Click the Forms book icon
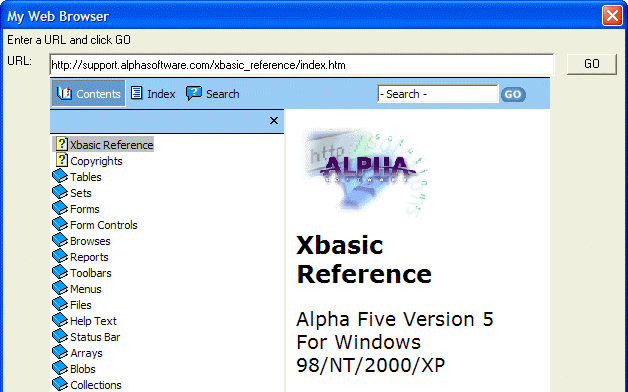Screen dimensions: 628x392 tap(60, 208)
